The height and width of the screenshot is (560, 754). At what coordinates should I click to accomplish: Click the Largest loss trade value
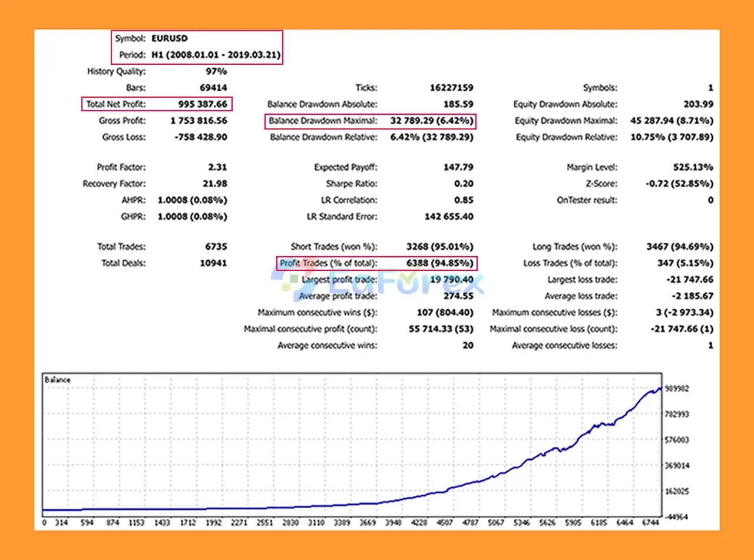click(x=687, y=280)
